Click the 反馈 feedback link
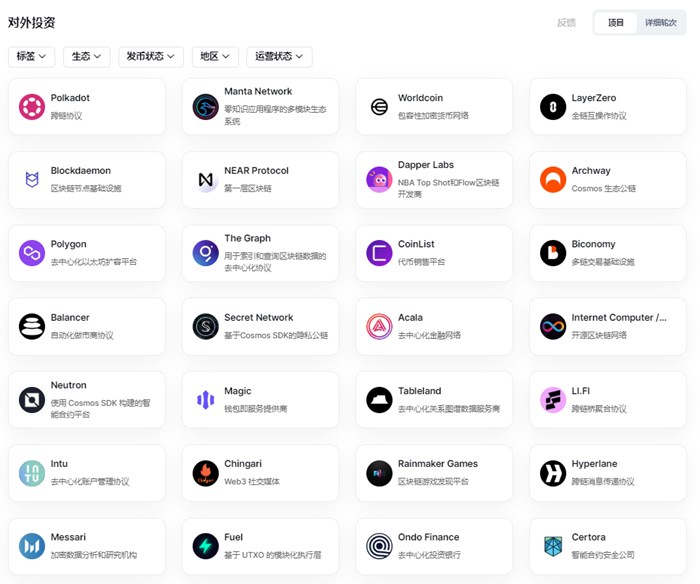The height and width of the screenshot is (584, 700). 566,22
